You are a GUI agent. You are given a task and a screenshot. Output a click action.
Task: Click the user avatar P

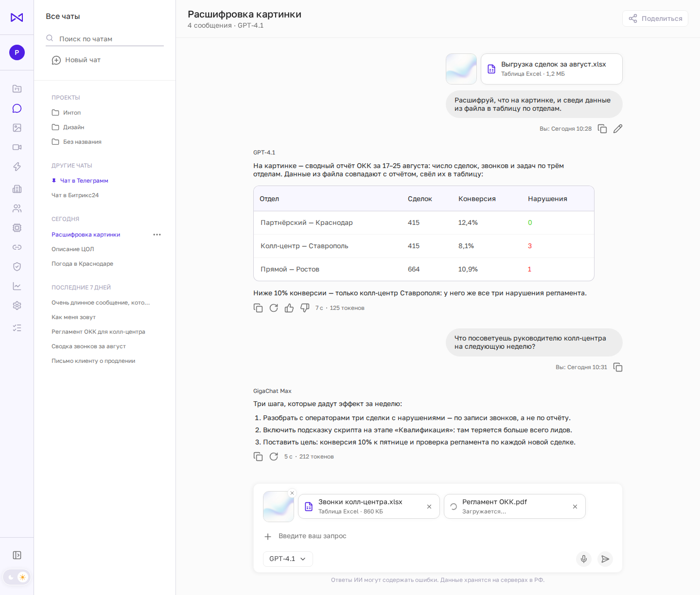coord(17,52)
